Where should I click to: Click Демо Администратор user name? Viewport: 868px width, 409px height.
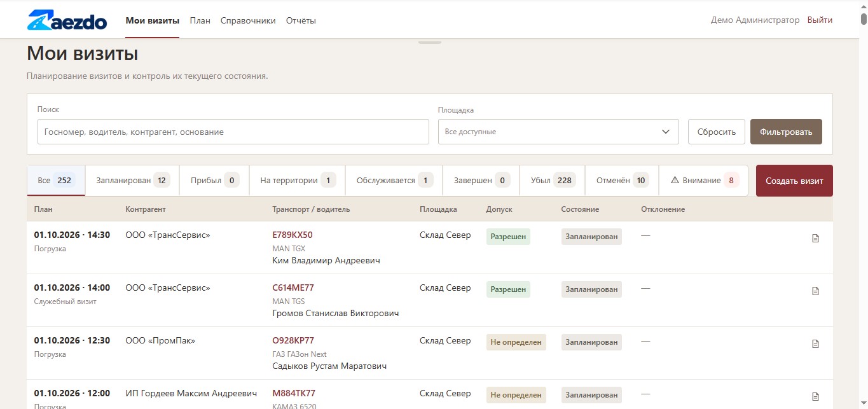pos(755,20)
